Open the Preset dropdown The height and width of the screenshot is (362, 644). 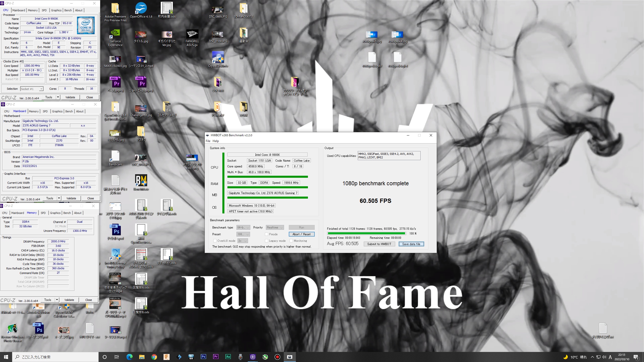click(x=243, y=234)
